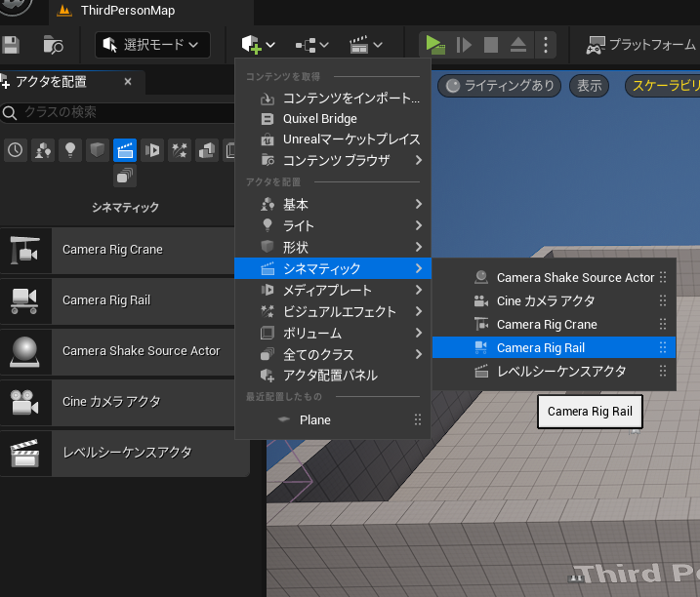Choose Quixel Bridge from the menu

coord(319,118)
